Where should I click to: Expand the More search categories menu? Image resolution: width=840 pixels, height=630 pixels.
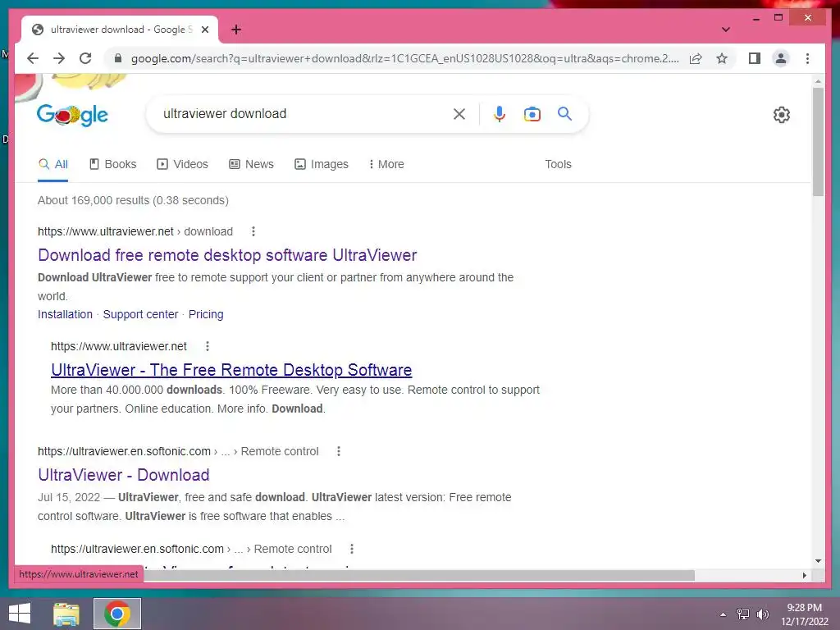tap(386, 164)
